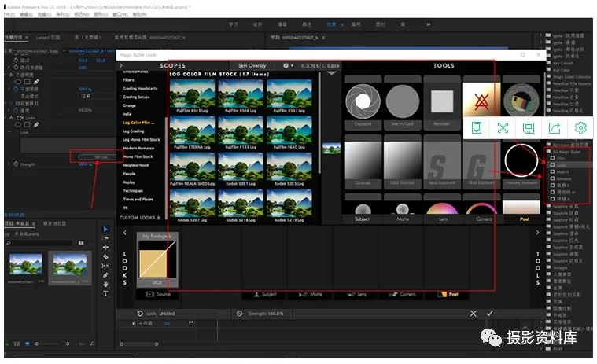Expand the Strength property
The image size is (597, 364).
point(9,164)
